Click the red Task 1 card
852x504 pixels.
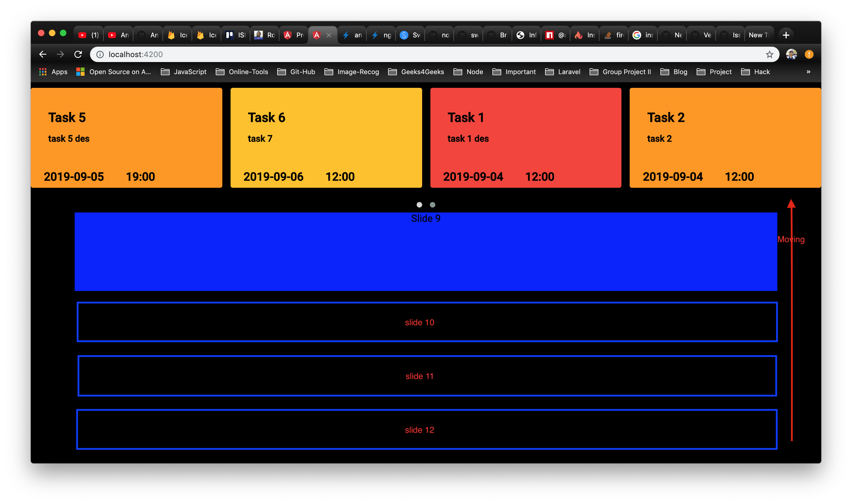click(x=525, y=138)
